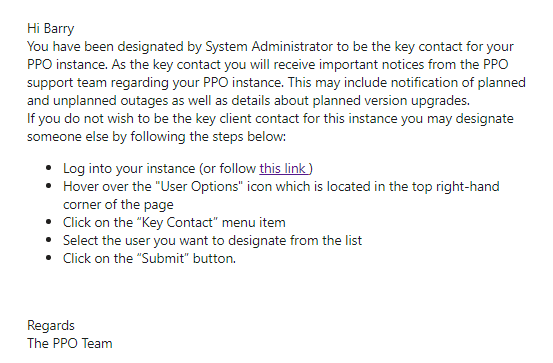Click the line "someone else by following the steps below"
Screen dimensions: 553x363
pos(156,137)
